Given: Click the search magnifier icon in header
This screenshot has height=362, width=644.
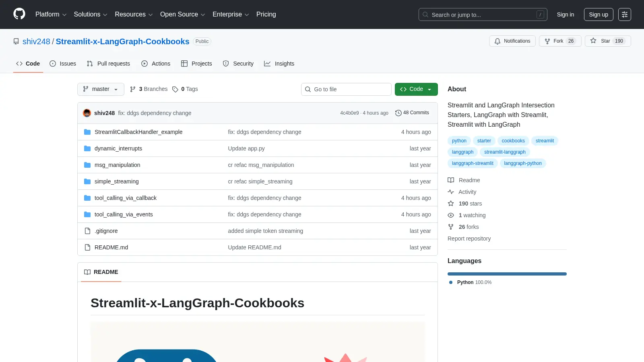Looking at the screenshot, I should point(425,14).
